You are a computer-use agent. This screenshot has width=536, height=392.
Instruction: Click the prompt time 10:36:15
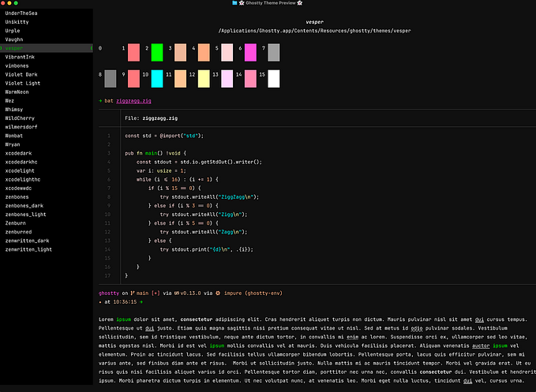[x=125, y=302]
